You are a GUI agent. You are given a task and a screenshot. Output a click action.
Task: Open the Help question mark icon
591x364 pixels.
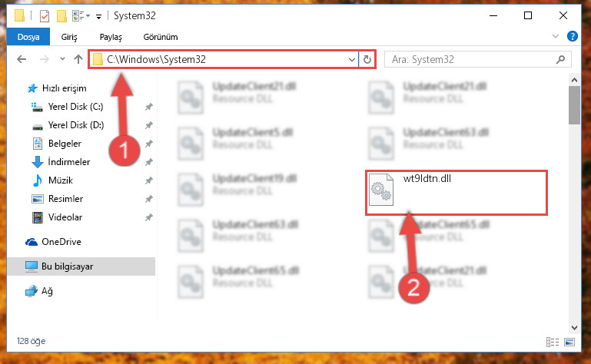[x=572, y=37]
